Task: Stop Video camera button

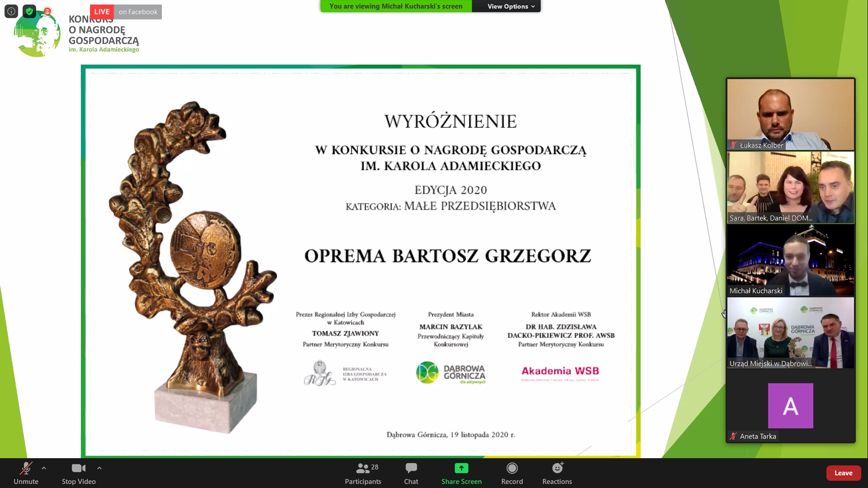Action: (79, 473)
